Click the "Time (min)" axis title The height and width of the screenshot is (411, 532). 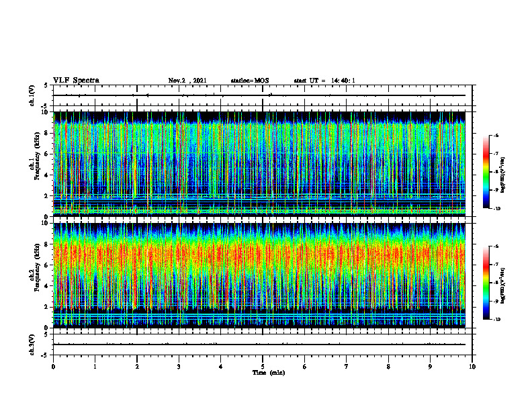pyautogui.click(x=269, y=373)
